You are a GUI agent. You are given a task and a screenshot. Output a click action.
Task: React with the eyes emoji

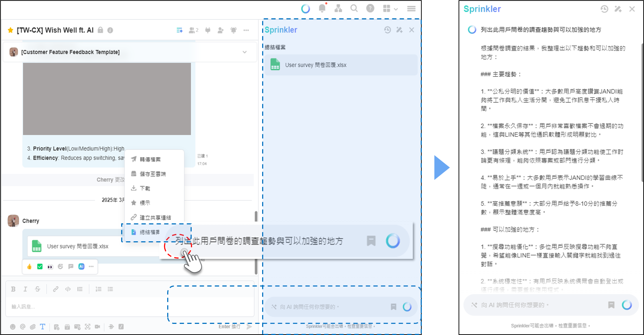pos(50,267)
